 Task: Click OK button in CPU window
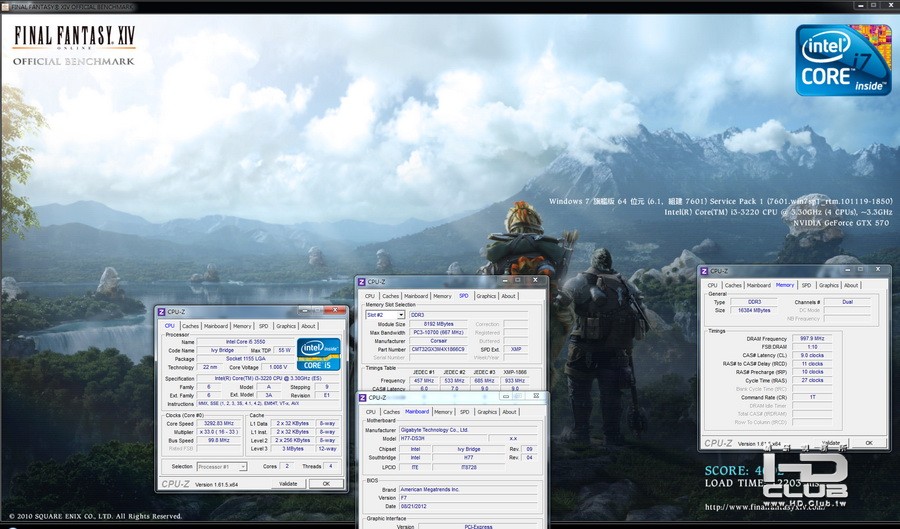click(x=326, y=484)
